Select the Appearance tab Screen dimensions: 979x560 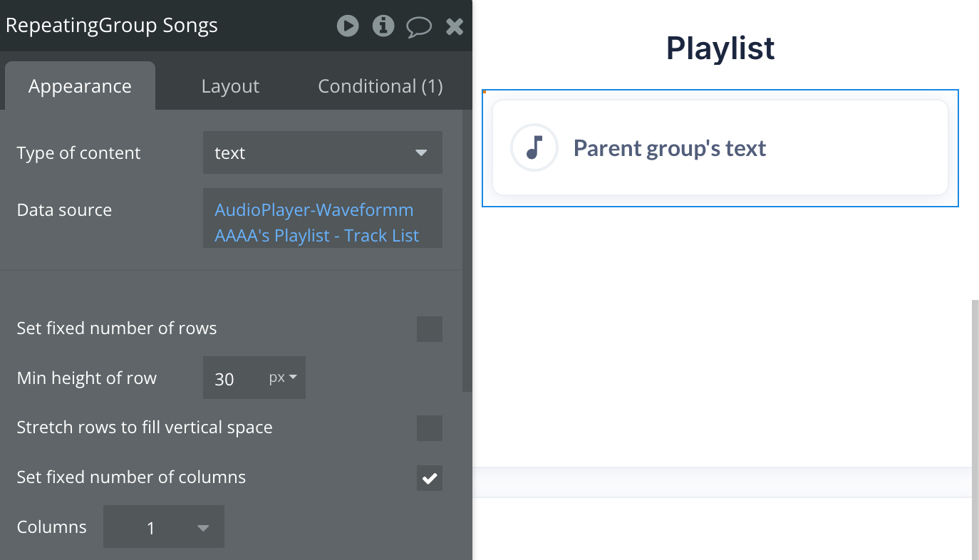80,86
